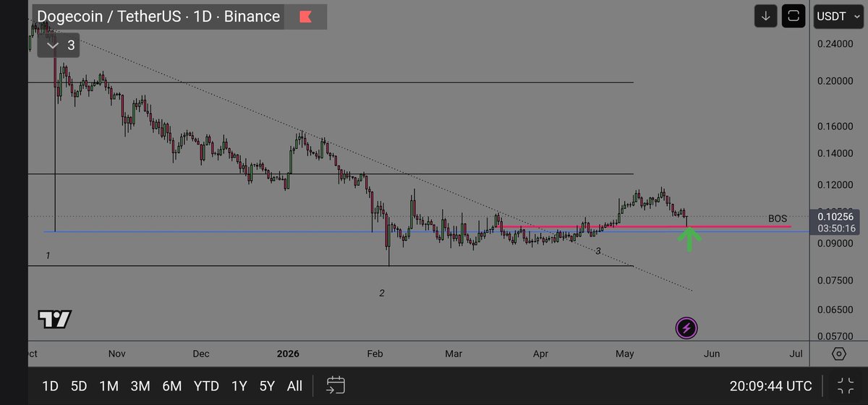Tap the red flag icon beside Binance

(306, 16)
